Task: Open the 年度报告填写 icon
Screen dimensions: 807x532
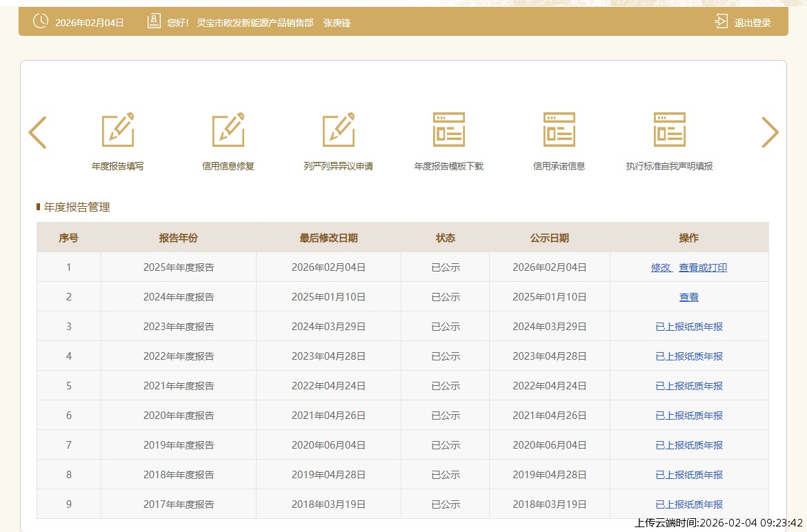Action: pos(118,130)
